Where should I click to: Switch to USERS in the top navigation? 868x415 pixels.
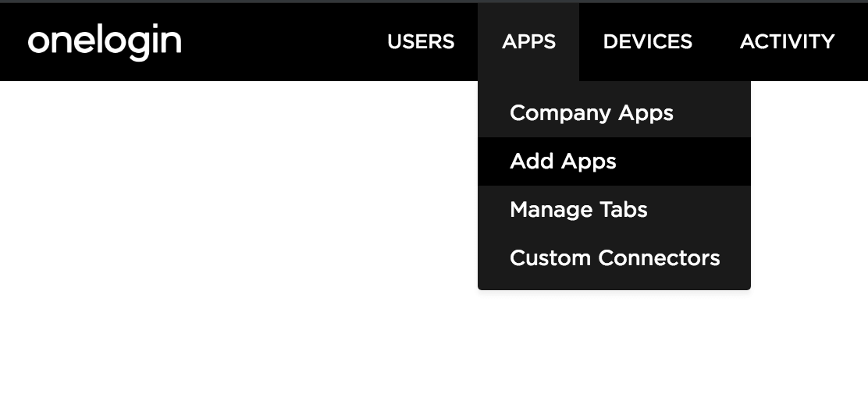point(421,41)
